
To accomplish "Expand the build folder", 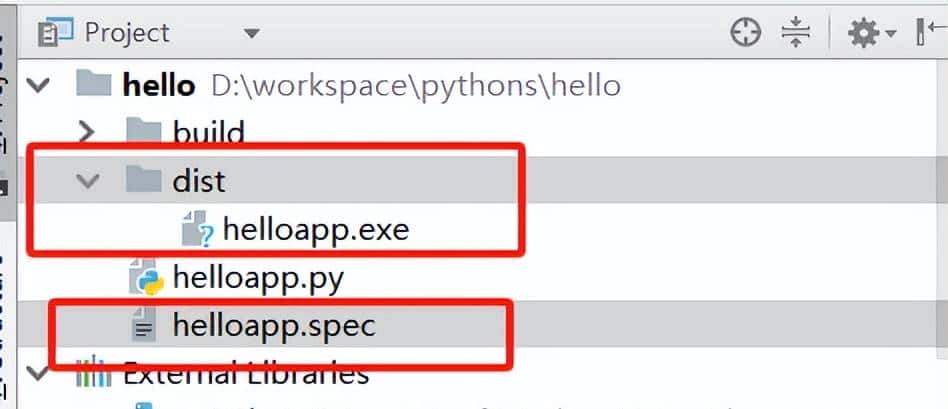I will tap(88, 131).
